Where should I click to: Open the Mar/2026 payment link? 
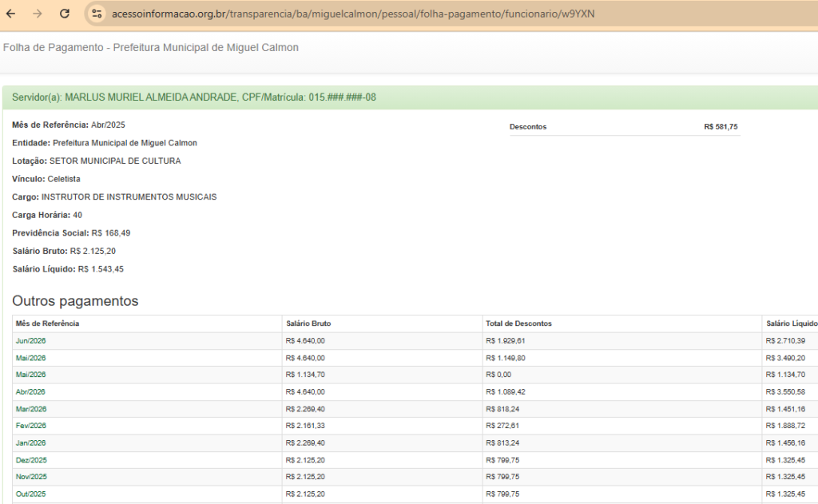pyautogui.click(x=31, y=409)
